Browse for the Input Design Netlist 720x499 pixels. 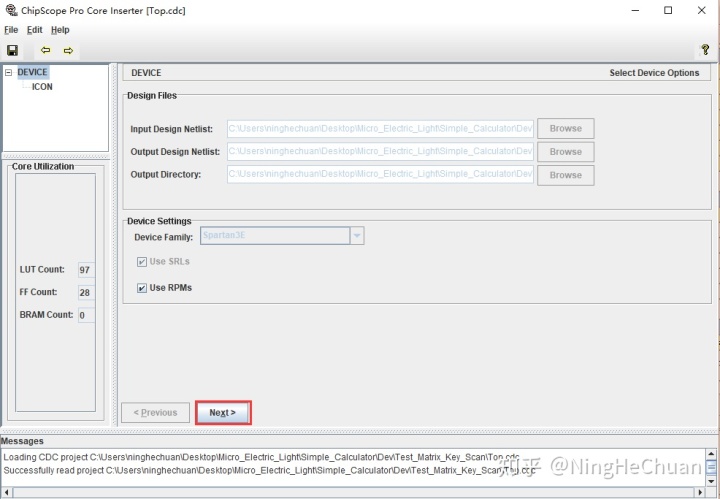566,129
